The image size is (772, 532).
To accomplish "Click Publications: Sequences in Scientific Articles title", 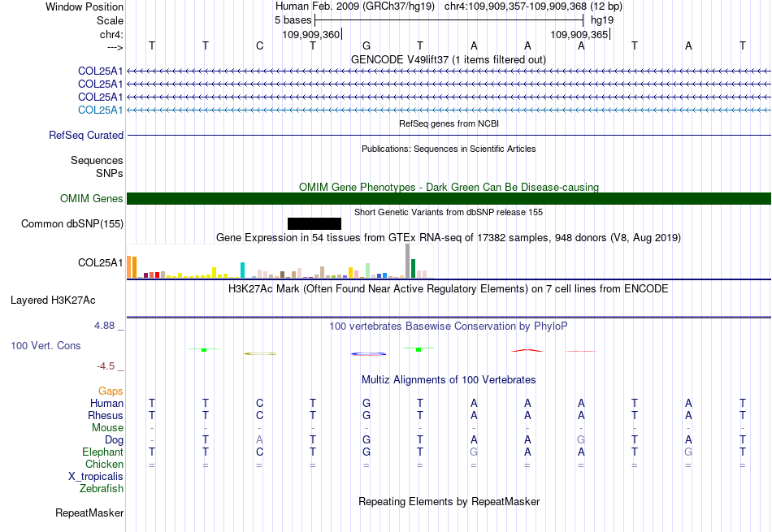I will [x=449, y=149].
